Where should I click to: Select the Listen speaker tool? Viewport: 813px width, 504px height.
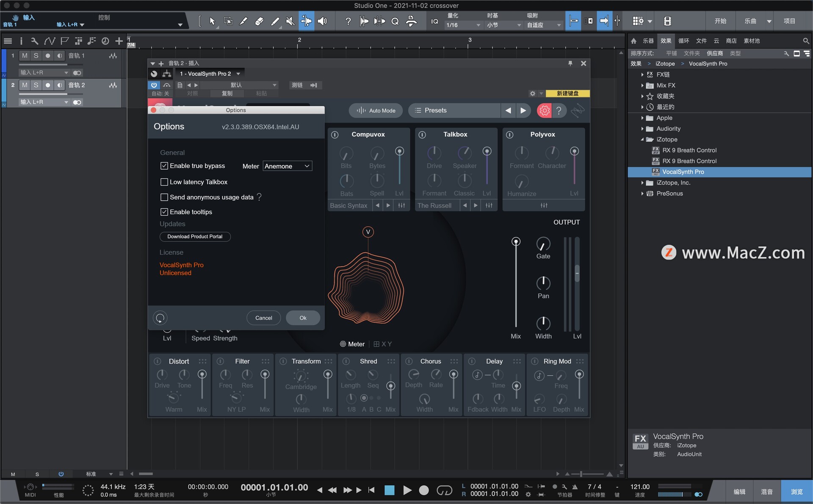pyautogui.click(x=322, y=21)
